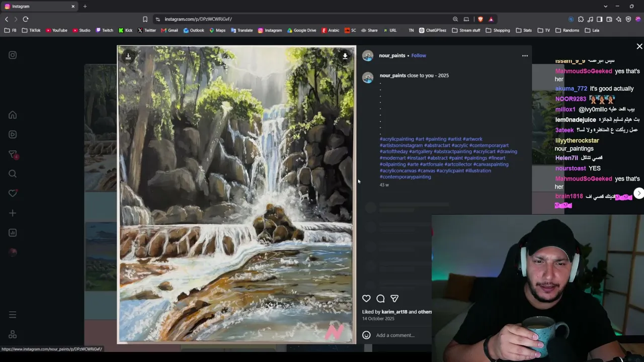Open post options three-dot menu
Image resolution: width=644 pixels, height=362 pixels.
pyautogui.click(x=525, y=56)
